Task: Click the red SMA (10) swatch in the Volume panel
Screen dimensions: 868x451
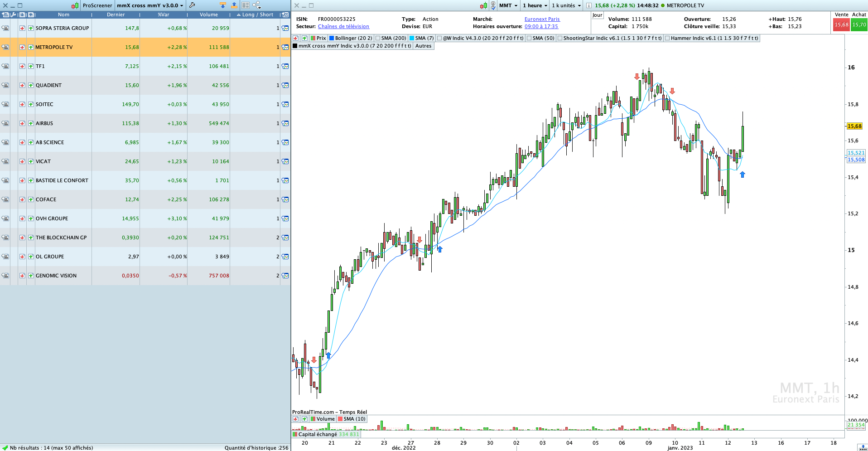Action: [340, 419]
